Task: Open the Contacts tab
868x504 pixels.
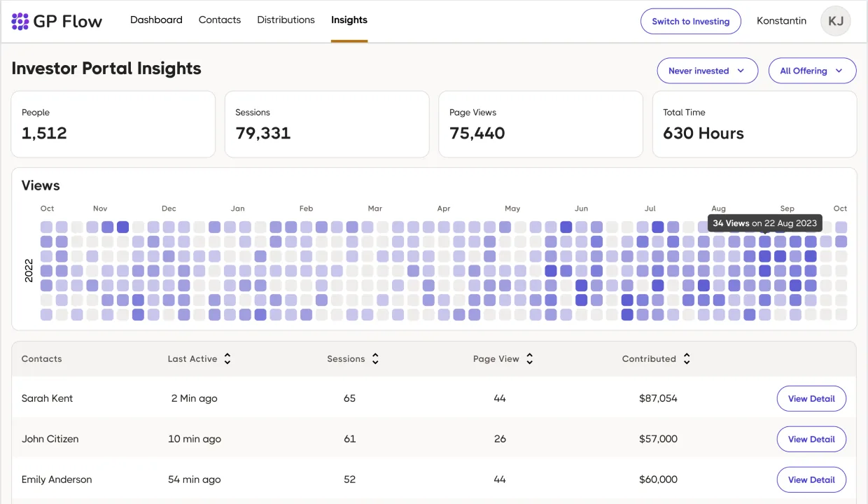Action: click(x=220, y=20)
